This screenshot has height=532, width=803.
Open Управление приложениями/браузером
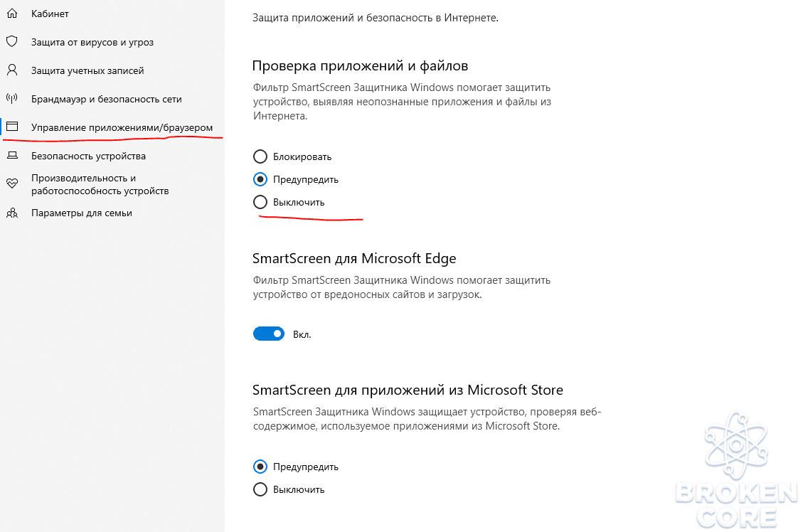pyautogui.click(x=122, y=127)
